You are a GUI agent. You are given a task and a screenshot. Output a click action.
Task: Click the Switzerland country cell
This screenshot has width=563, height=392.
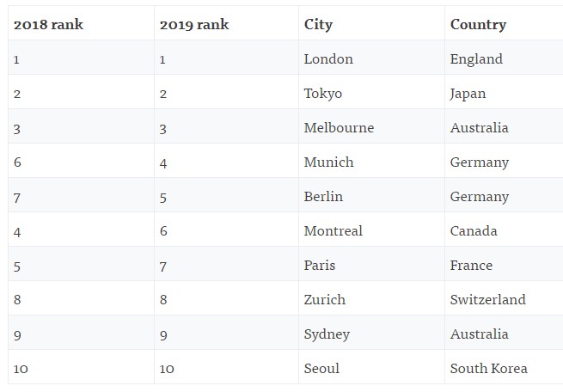pyautogui.click(x=487, y=300)
